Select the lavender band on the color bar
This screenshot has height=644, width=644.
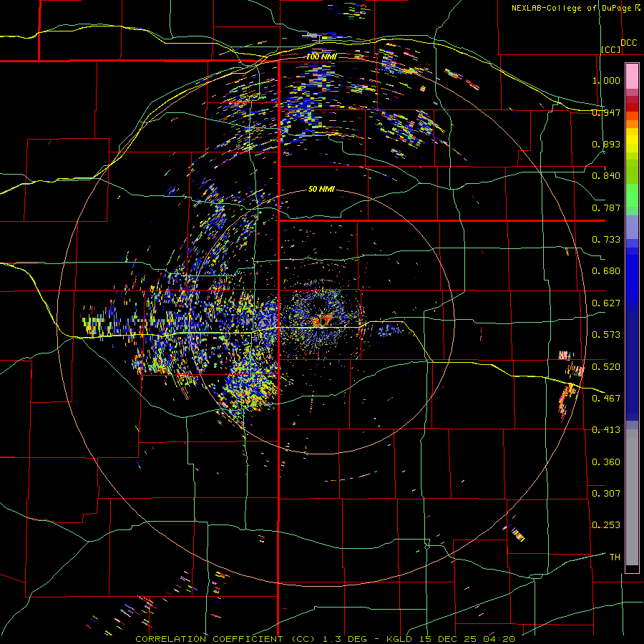[x=632, y=227]
